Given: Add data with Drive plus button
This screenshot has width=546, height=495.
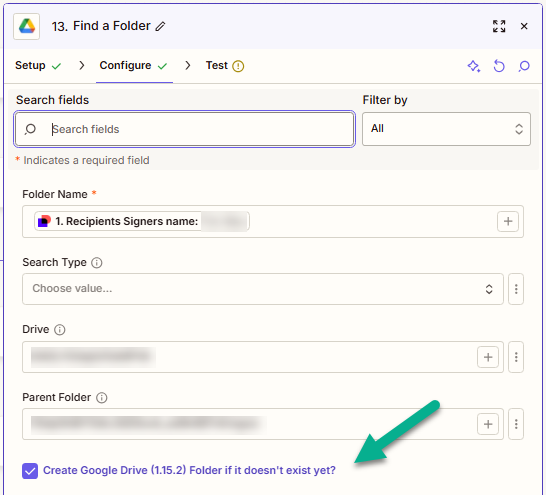Looking at the screenshot, I should 488,357.
